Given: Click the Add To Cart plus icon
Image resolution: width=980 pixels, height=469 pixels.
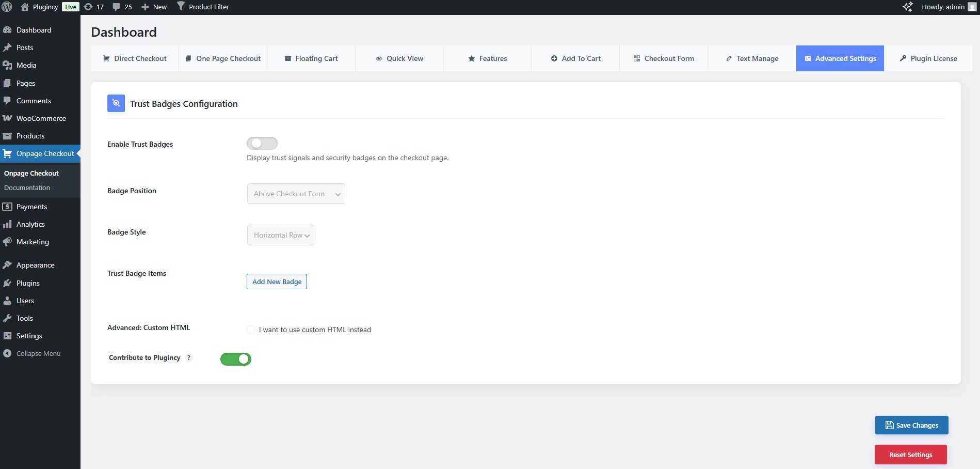Looking at the screenshot, I should [553, 58].
